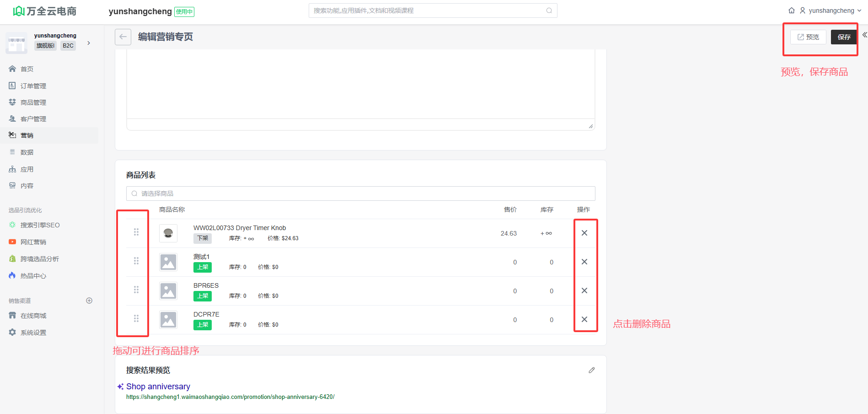The height and width of the screenshot is (414, 868).
Task: Remove the WW02L00733 Dryer Timer Knob product
Action: point(584,233)
